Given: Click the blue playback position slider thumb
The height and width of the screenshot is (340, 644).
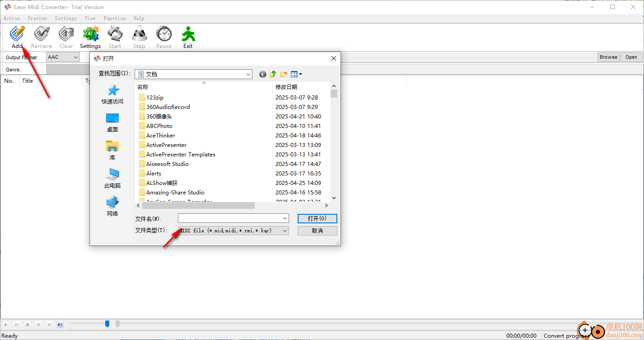Looking at the screenshot, I should (107, 324).
